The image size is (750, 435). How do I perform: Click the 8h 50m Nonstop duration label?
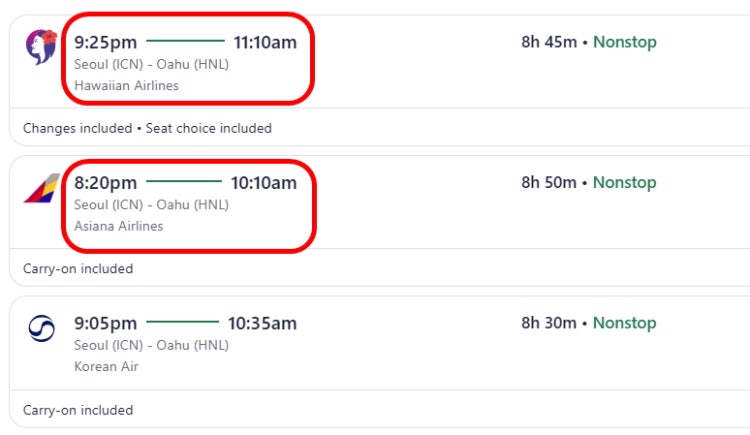point(589,182)
